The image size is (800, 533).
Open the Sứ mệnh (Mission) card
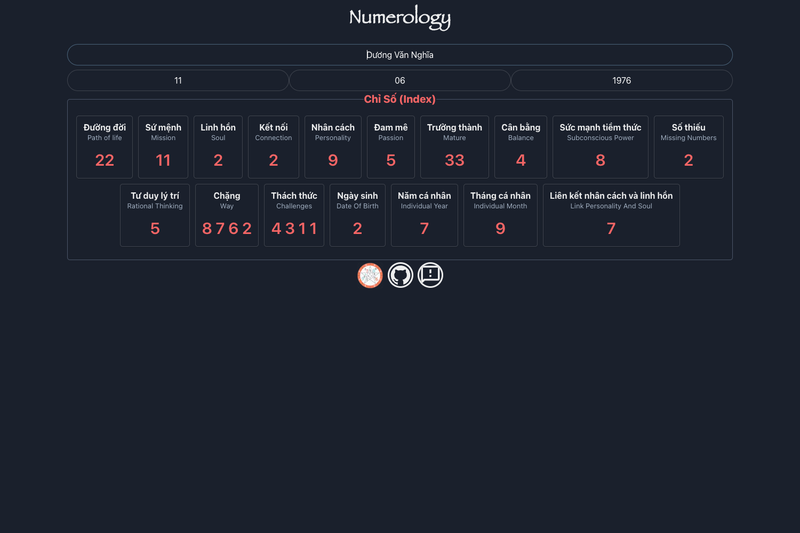pyautogui.click(x=163, y=147)
